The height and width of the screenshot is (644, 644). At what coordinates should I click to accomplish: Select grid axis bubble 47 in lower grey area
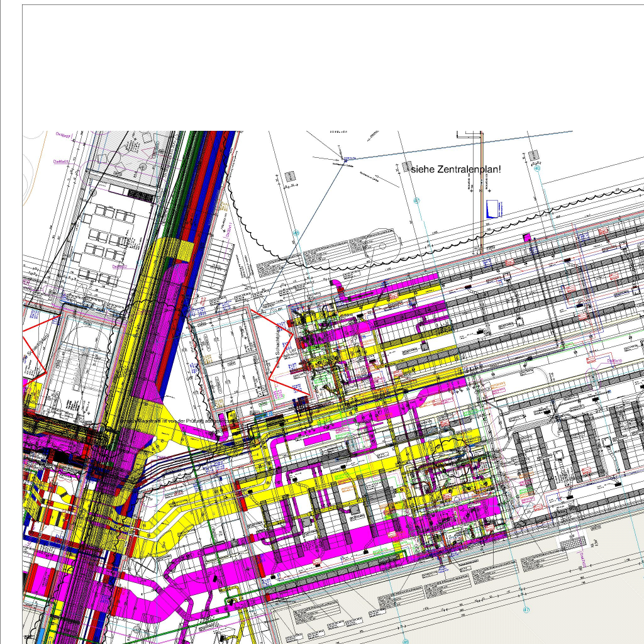coord(526,609)
